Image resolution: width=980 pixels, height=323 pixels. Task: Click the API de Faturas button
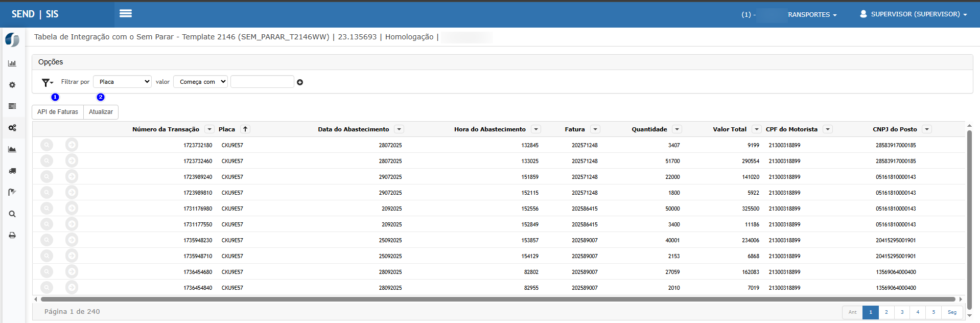click(58, 112)
